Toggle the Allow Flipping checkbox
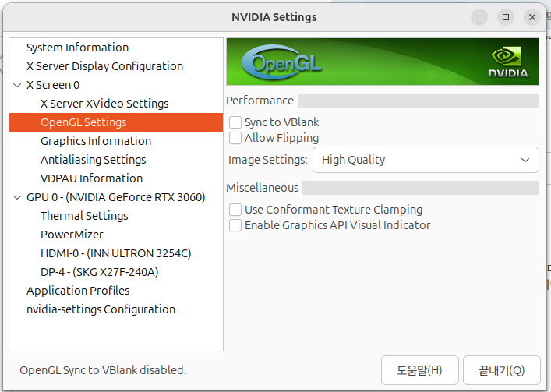Screen dimensions: 551x392 coord(235,138)
